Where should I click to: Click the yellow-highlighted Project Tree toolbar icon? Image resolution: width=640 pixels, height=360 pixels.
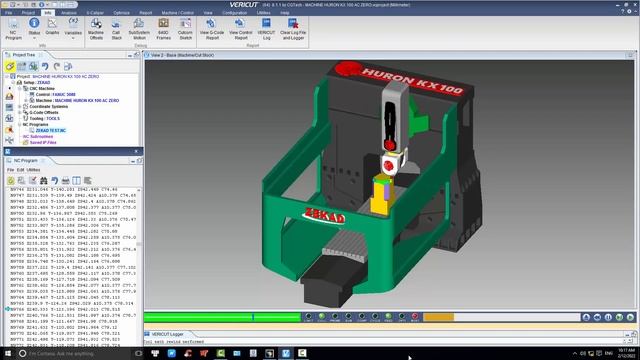click(10, 67)
